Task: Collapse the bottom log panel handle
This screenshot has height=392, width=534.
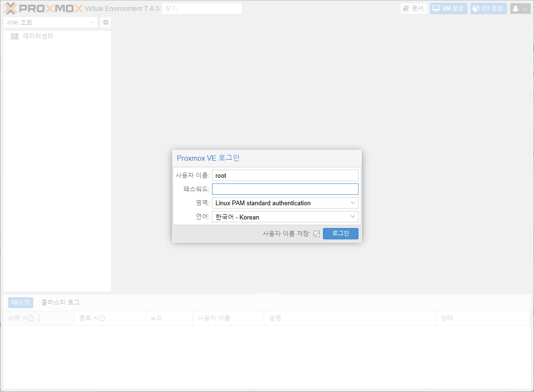Action: [x=267, y=292]
